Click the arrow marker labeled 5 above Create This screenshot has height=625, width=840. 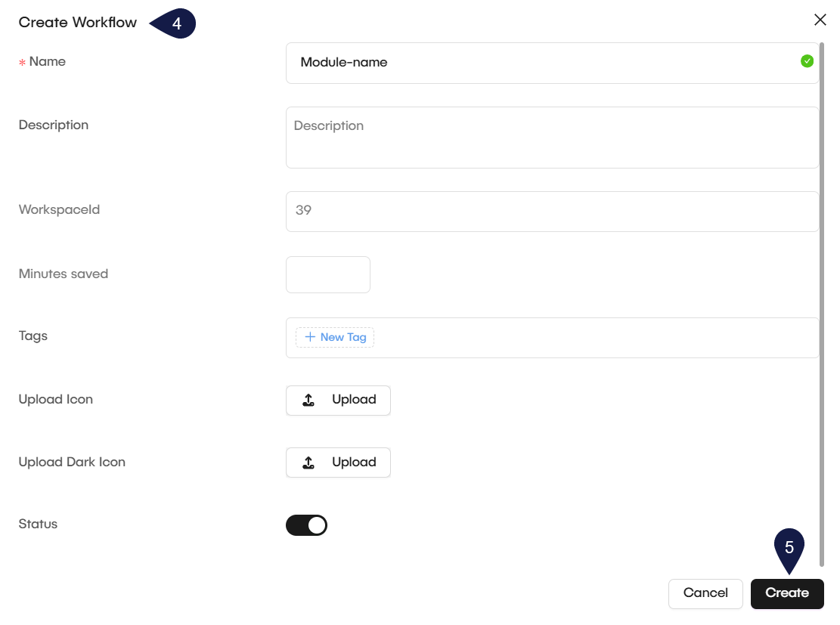click(x=790, y=546)
